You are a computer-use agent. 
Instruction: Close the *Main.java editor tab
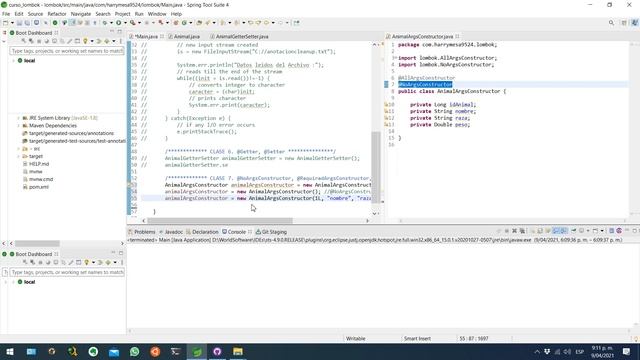pos(162,36)
